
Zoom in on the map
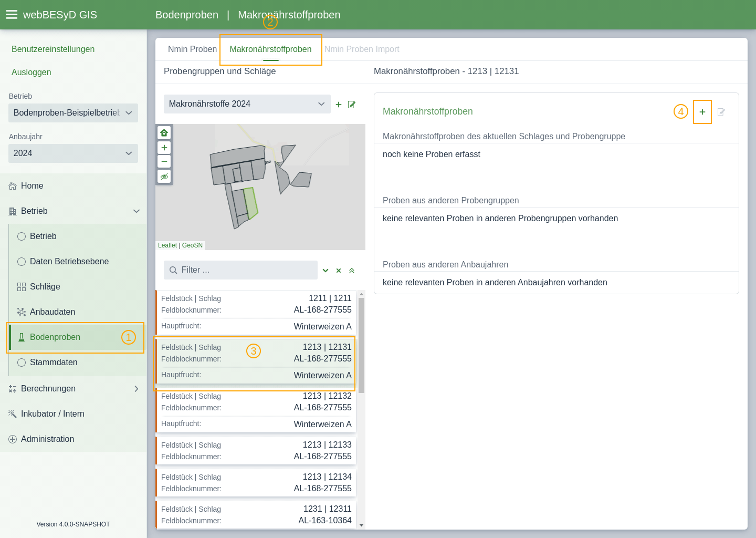(164, 148)
